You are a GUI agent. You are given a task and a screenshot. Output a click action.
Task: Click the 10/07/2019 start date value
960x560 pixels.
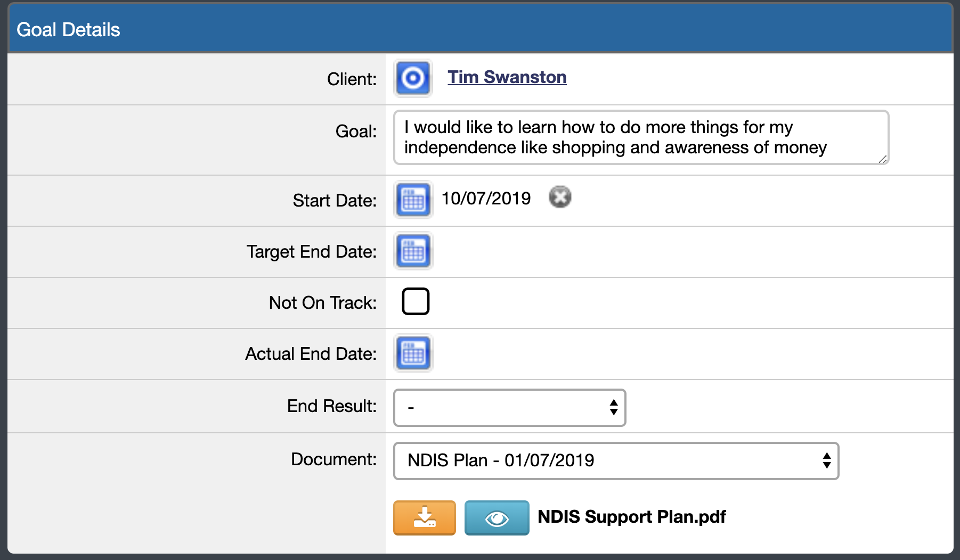coord(486,198)
